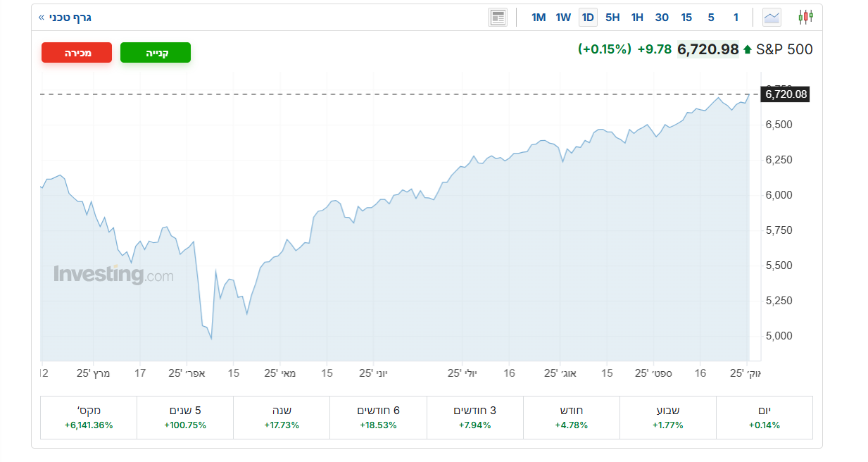Switch to the מקס' maximum range
The width and height of the screenshot is (868, 462).
(89, 418)
